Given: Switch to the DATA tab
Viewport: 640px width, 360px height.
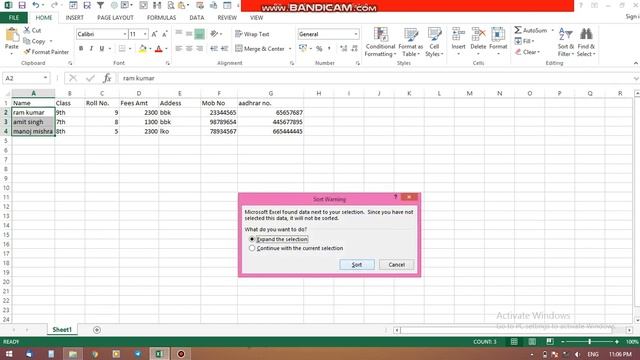Looking at the screenshot, I should tap(197, 18).
